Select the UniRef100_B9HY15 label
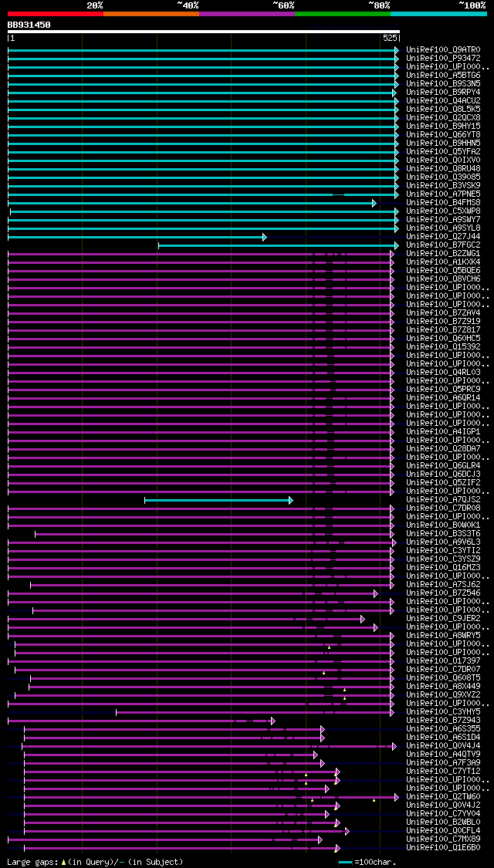This screenshot has height=868, width=494. 443,127
